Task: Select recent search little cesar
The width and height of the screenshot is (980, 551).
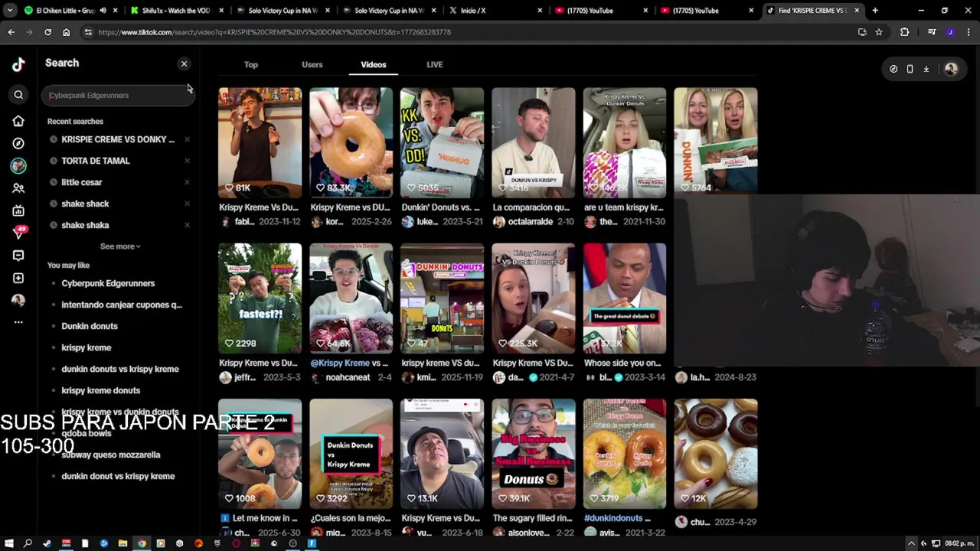Action: click(81, 182)
